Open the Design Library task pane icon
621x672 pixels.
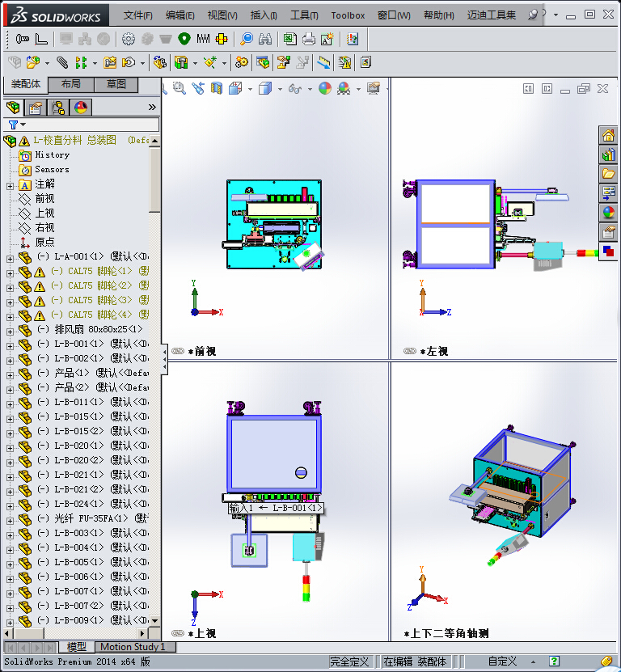click(608, 154)
